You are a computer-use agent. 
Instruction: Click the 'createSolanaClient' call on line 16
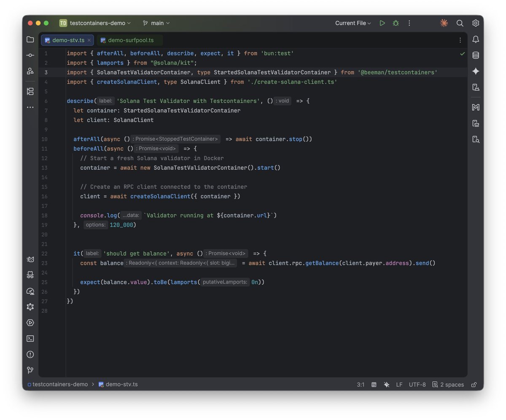pos(160,196)
